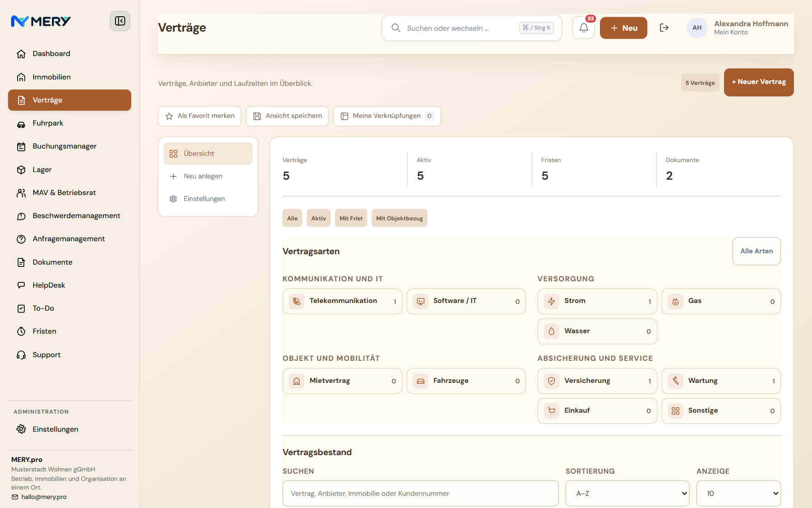This screenshot has height=508, width=812.
Task: Open Alexandra Hoffmann account menu
Action: pos(738,28)
